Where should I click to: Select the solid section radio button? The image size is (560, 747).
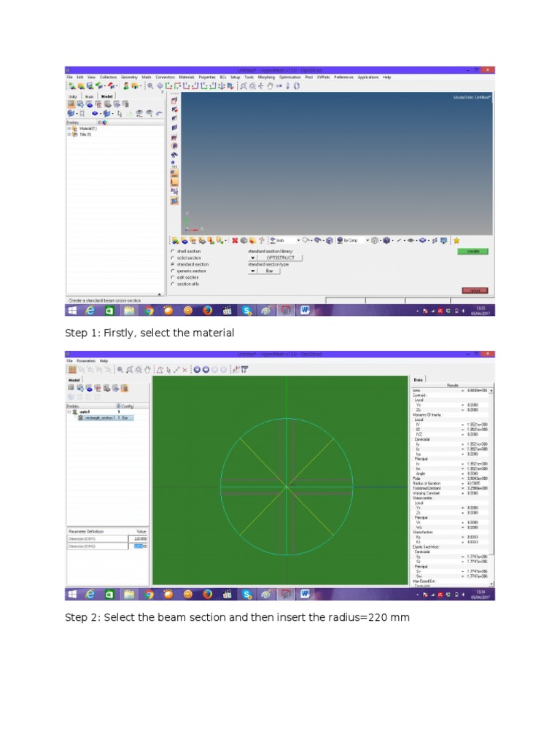[x=172, y=258]
